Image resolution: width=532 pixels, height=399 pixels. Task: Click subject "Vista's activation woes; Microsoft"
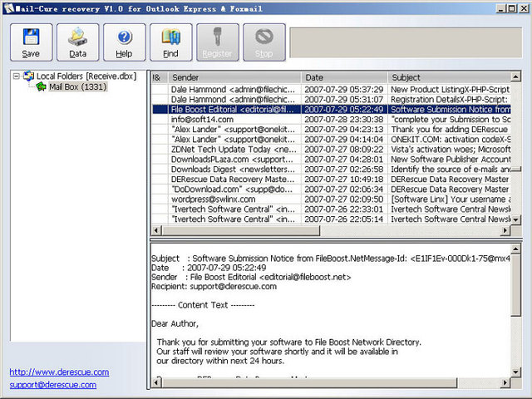[x=451, y=150]
